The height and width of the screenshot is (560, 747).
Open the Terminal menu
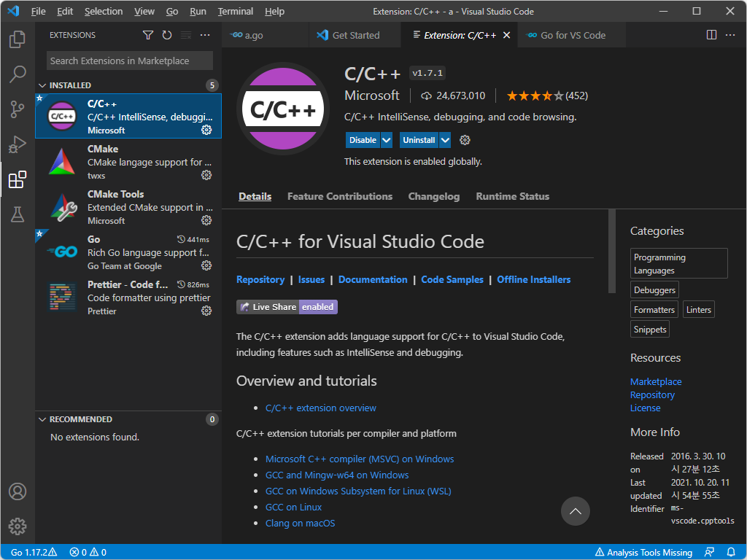tap(236, 12)
